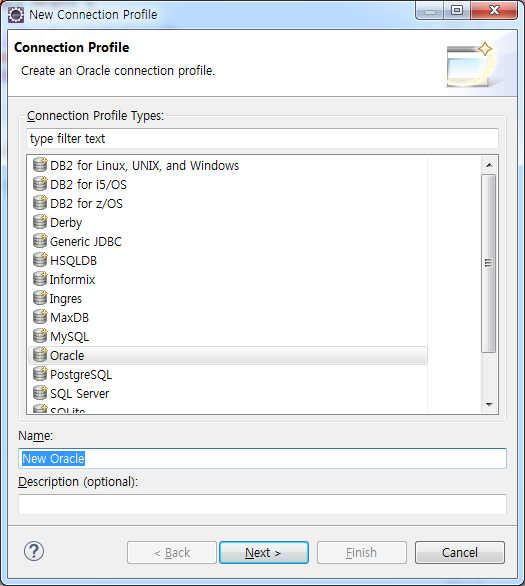Click the < Back button
Viewport: 525px width, 586px height.
(x=172, y=552)
